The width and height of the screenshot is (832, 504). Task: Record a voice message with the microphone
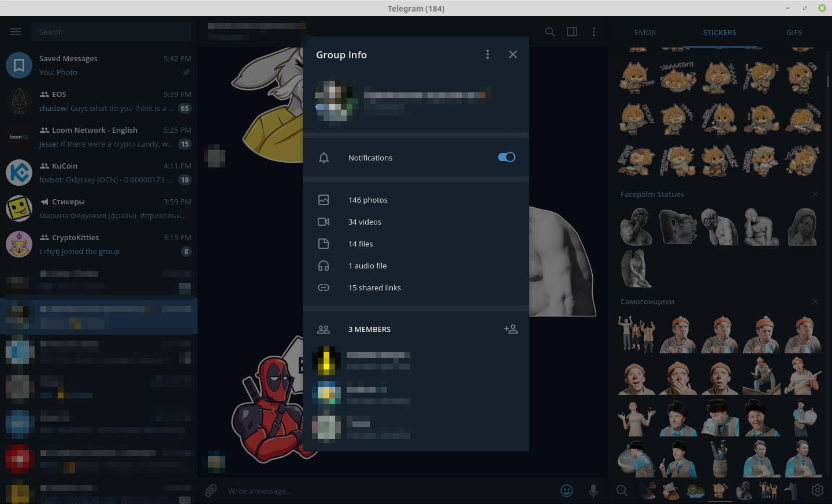[593, 491]
